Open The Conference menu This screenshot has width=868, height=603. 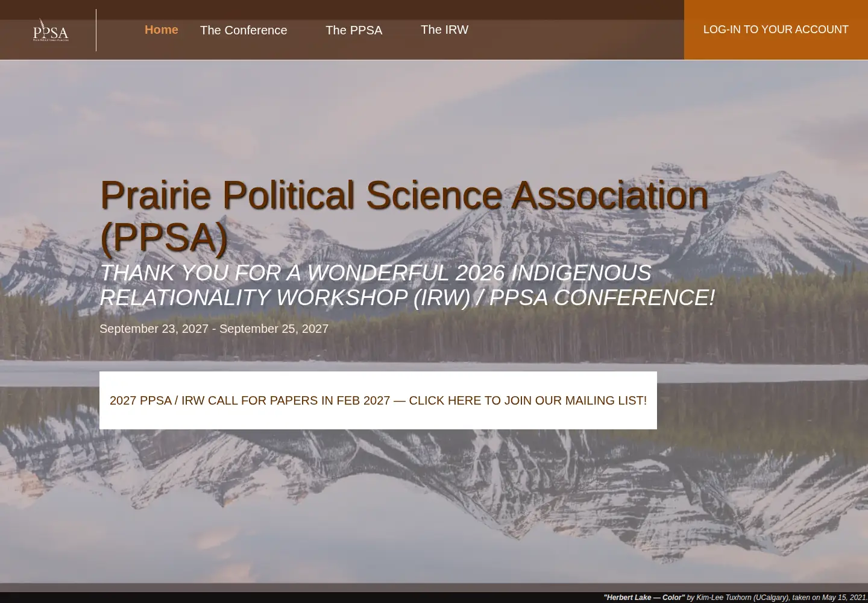244,30
